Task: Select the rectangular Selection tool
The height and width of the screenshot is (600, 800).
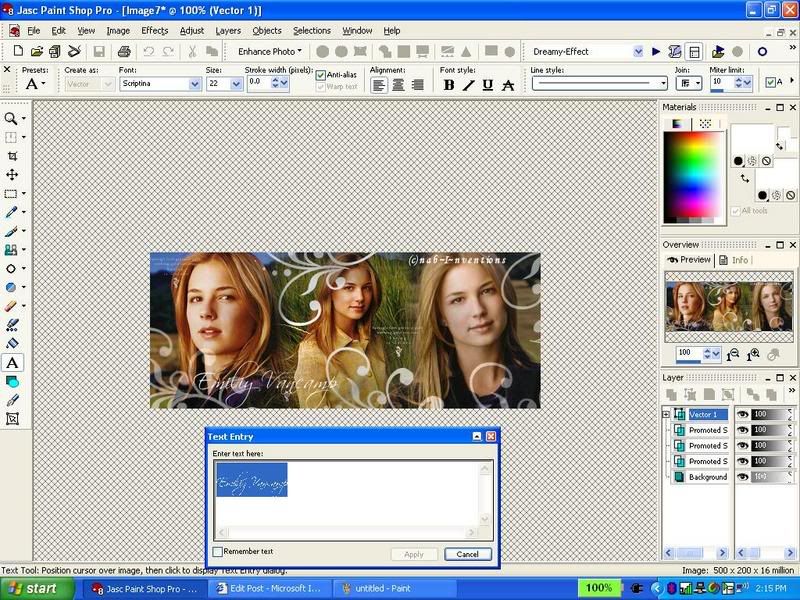Action: coord(11,194)
